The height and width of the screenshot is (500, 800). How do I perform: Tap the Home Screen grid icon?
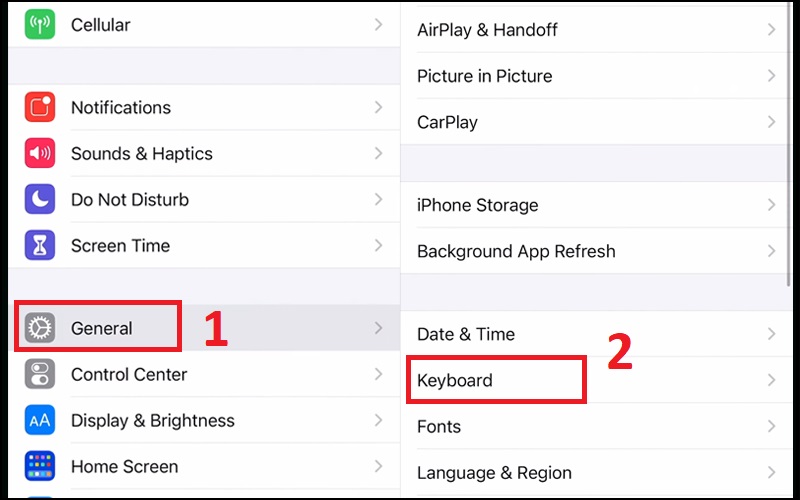tap(40, 467)
